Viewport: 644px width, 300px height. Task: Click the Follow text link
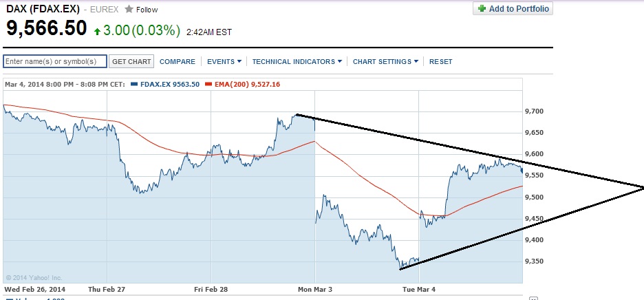coord(147,10)
